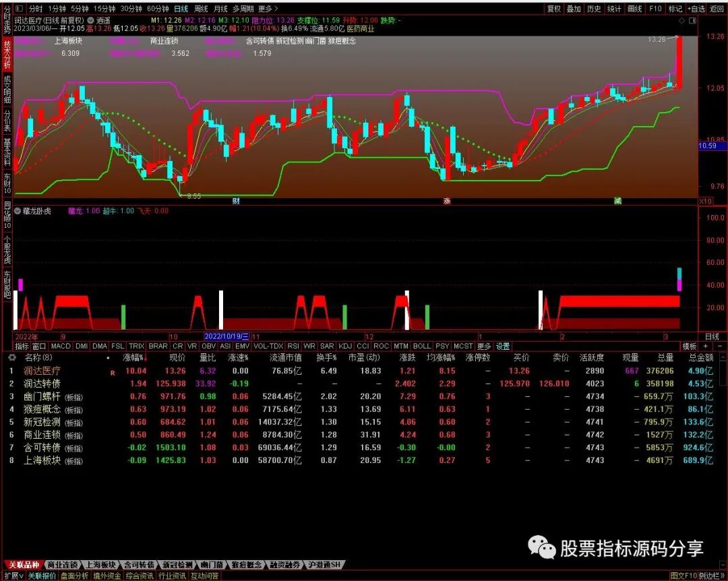The width and height of the screenshot is (728, 581).
Task: Switch chart period to 5分钟
Action: point(80,9)
